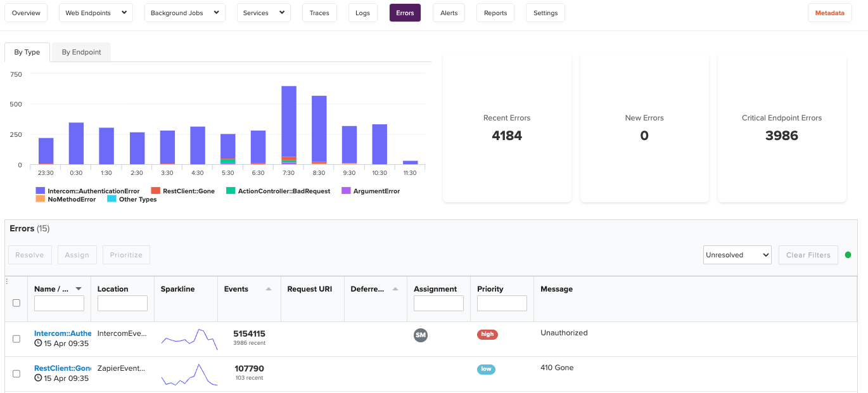This screenshot has height=393, width=868.
Task: Click the red high priority badge
Action: 487,334
